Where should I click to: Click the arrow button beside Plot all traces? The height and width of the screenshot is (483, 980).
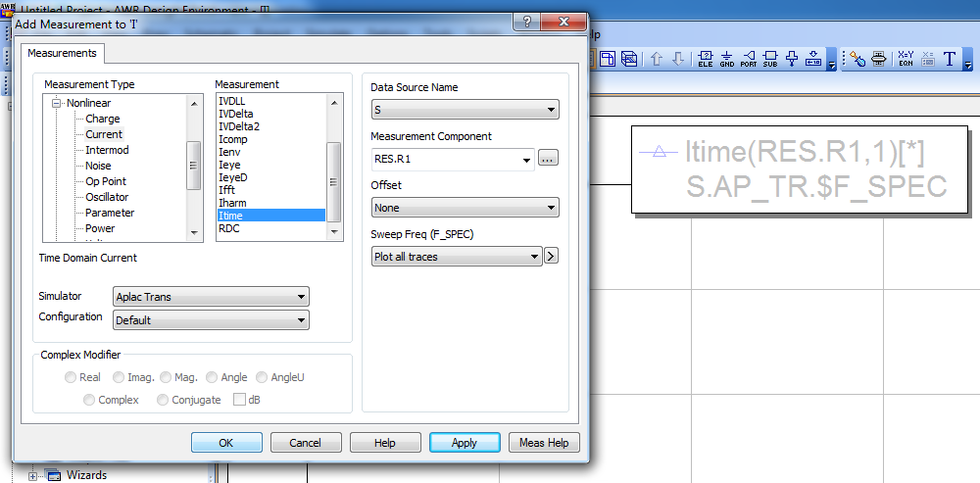pyautogui.click(x=551, y=256)
